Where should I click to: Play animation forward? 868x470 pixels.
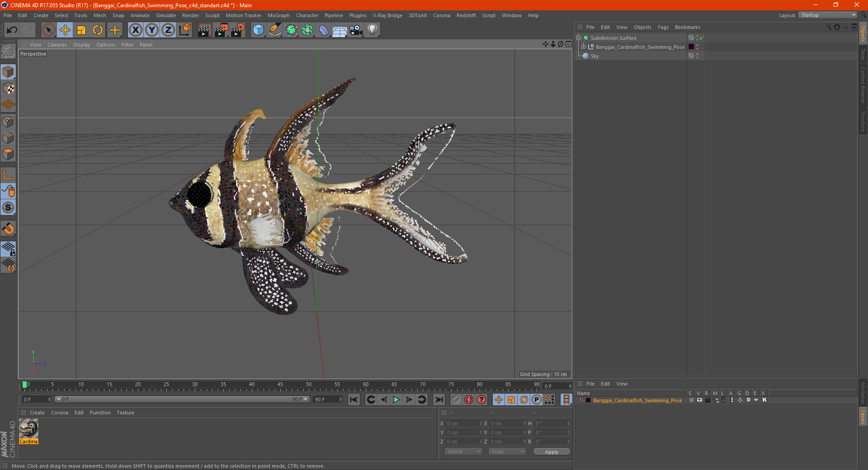coord(396,399)
